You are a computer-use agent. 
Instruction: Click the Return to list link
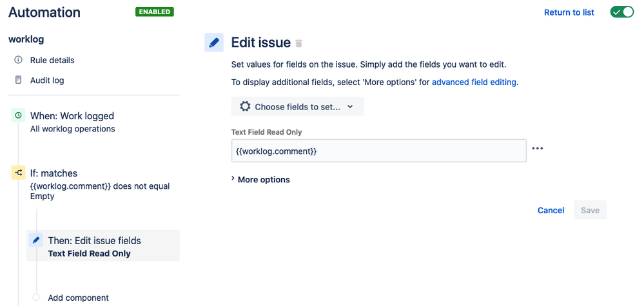(x=569, y=12)
